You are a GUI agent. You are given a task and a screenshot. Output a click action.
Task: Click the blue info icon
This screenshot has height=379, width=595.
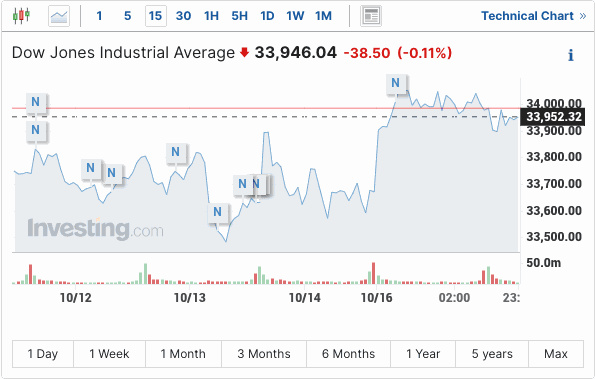pyautogui.click(x=571, y=55)
